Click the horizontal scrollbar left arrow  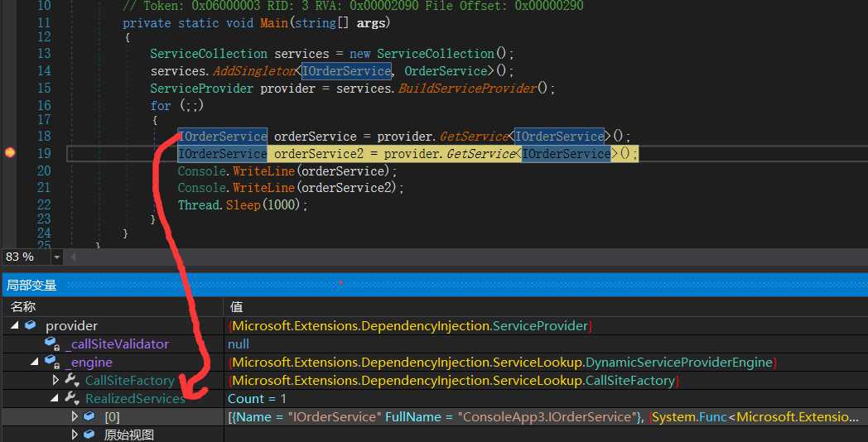tap(73, 257)
